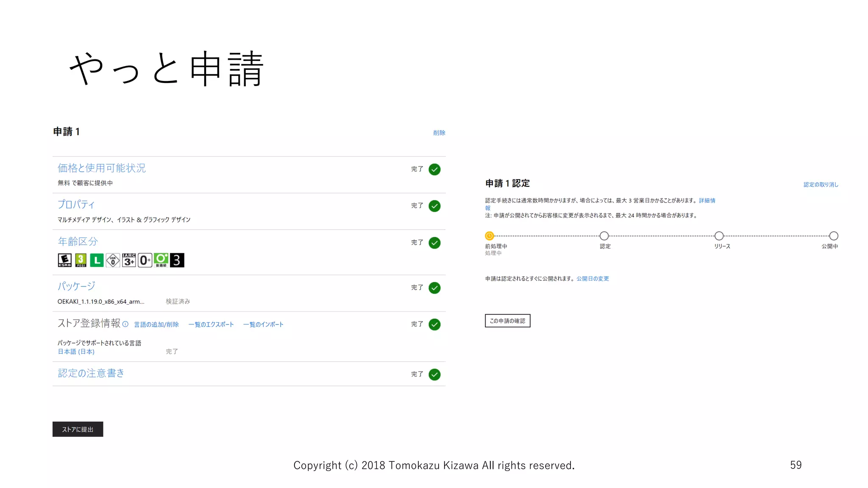Click 完了 label in 価格と使用可能状況 row
This screenshot has height=488, width=868.
(x=417, y=169)
